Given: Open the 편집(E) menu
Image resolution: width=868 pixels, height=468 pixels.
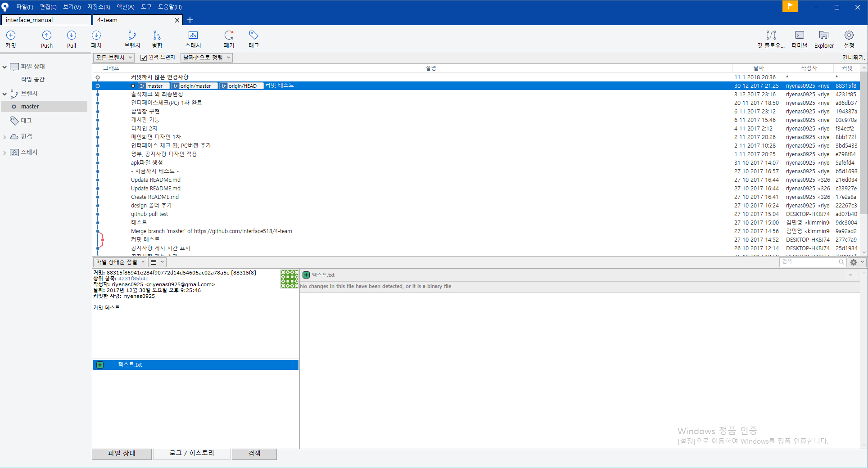Looking at the screenshot, I should click(48, 7).
